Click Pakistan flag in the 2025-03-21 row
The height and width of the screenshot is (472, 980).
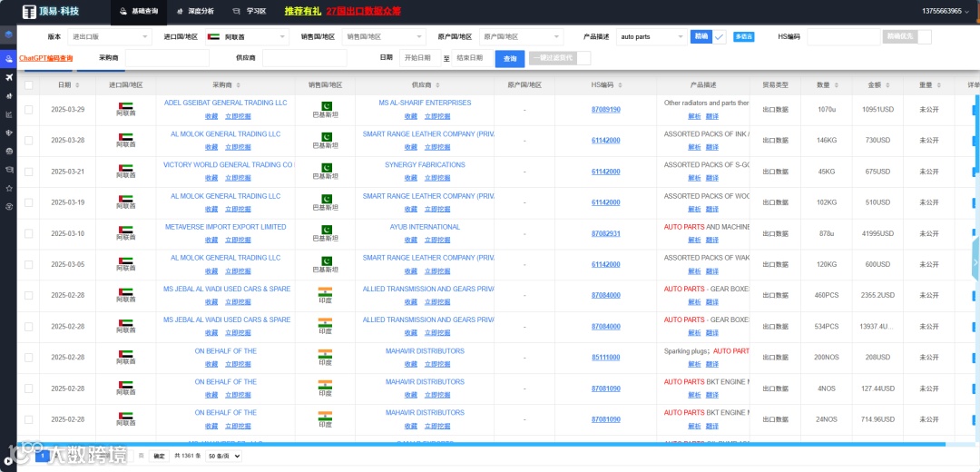(326, 168)
